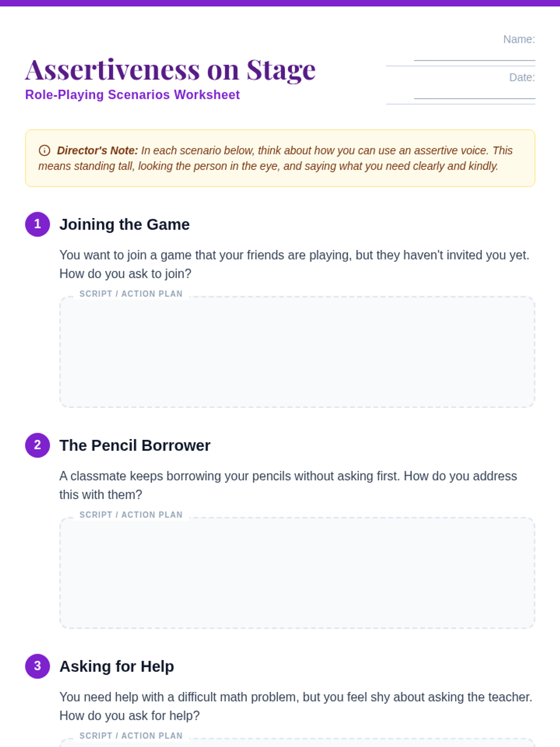
Task: Click the info icon beside Director's Note
Action: 44,150
